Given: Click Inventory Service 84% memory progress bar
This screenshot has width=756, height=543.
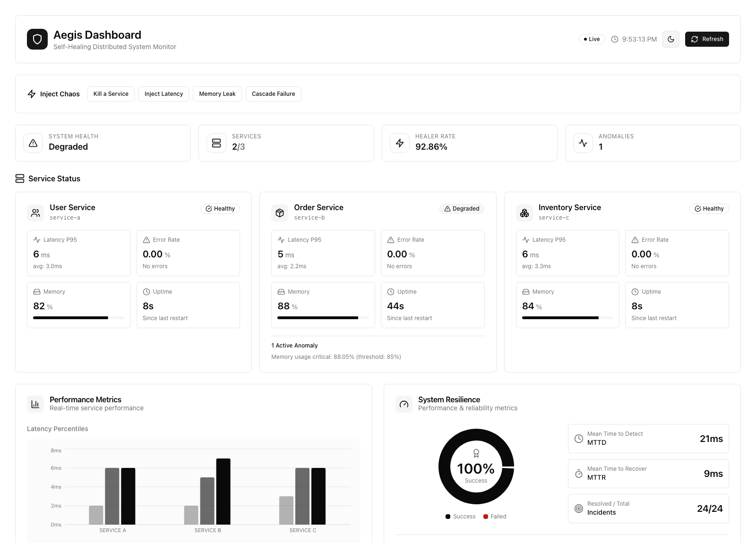Looking at the screenshot, I should point(567,318).
